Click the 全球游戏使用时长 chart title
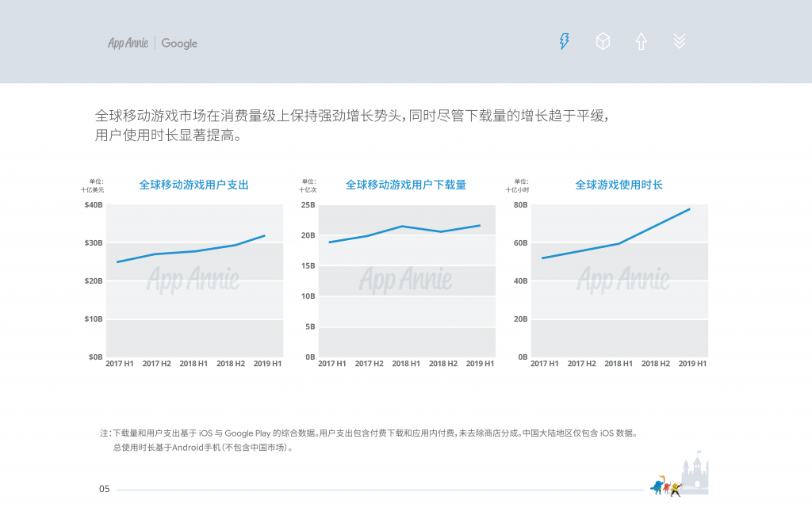 619,184
